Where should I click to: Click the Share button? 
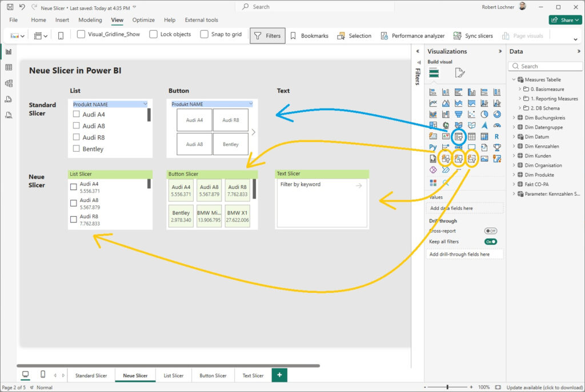point(564,20)
